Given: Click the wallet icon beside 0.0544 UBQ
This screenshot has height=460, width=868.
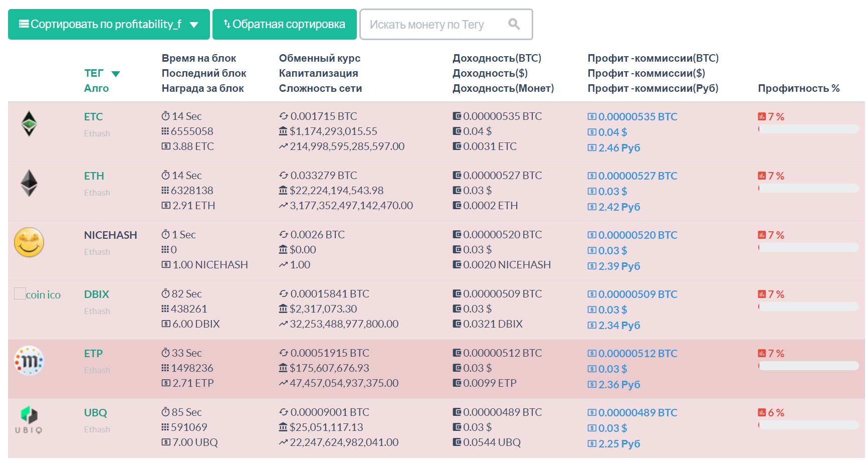Looking at the screenshot, I should coord(457,442).
